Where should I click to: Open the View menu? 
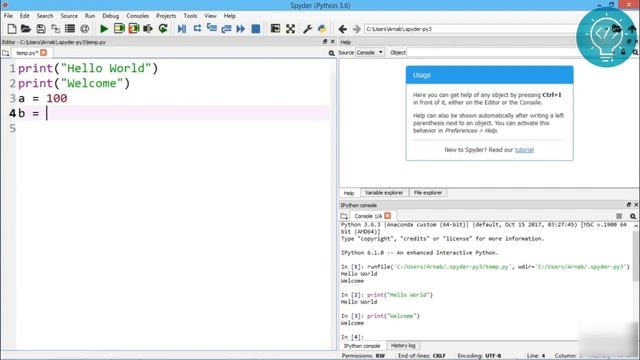[211, 16]
